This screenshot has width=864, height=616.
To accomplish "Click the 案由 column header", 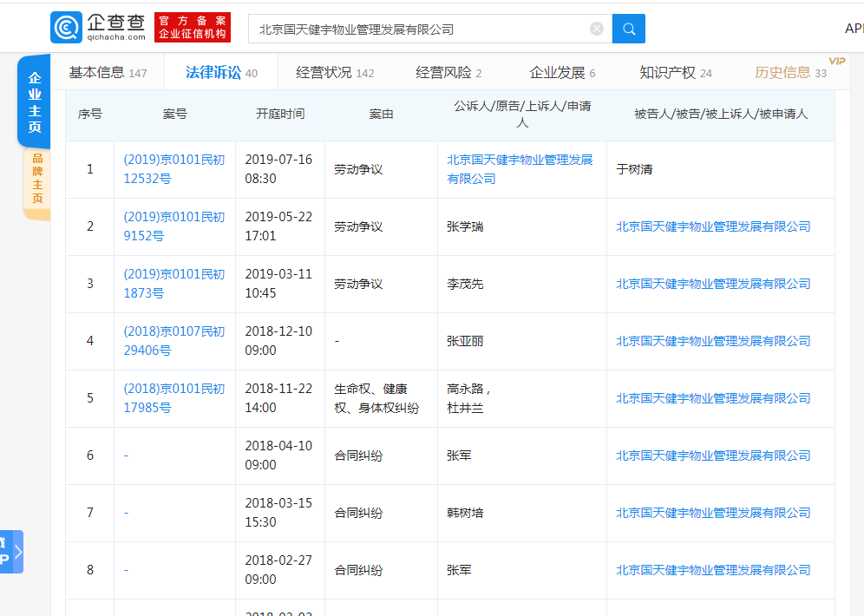I will [x=381, y=114].
